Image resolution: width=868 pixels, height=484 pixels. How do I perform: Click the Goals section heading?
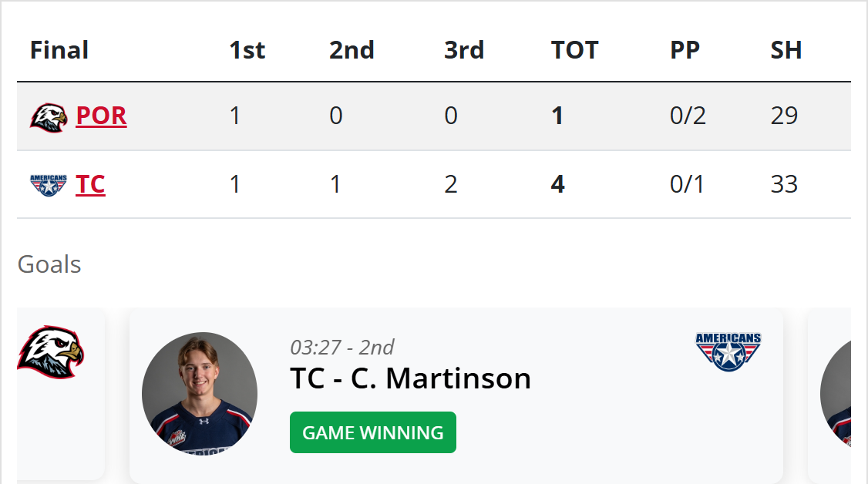[x=49, y=264]
